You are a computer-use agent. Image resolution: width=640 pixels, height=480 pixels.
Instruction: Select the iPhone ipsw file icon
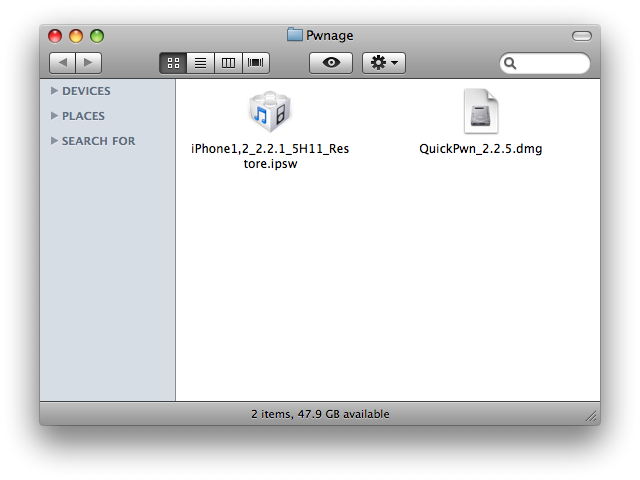[270, 111]
